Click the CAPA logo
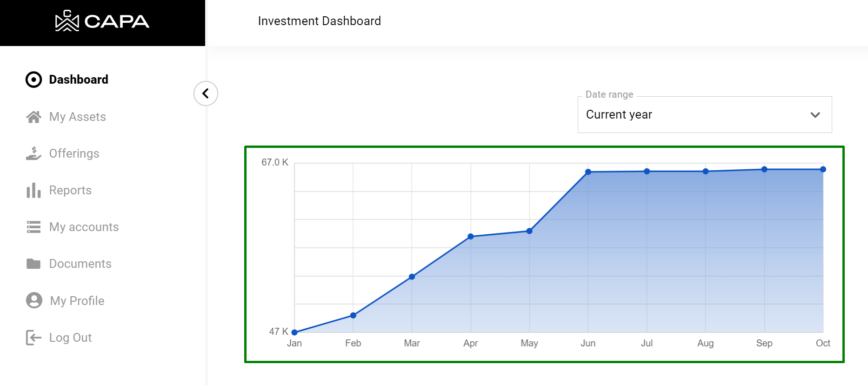Screen dimensions: 868x385 (x=102, y=21)
